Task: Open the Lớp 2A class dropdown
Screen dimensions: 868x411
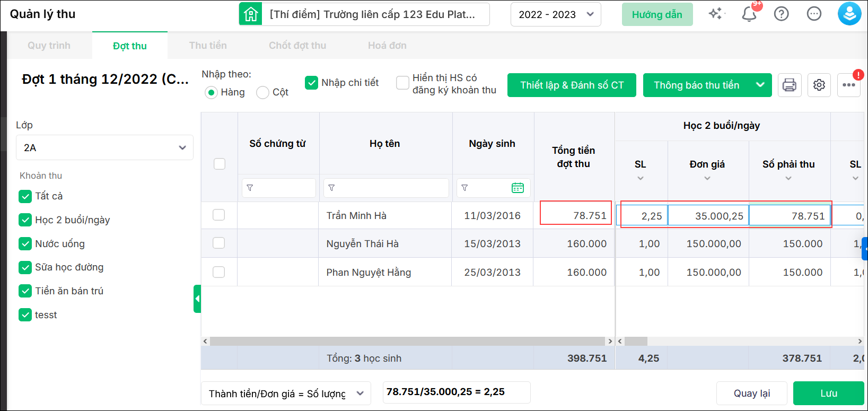Action: coord(104,147)
